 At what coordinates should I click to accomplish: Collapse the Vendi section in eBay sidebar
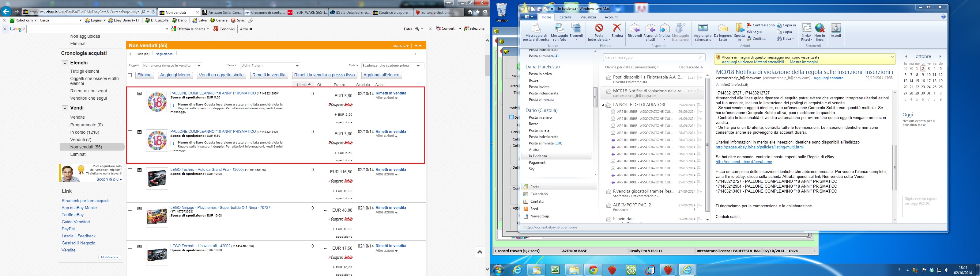(x=65, y=108)
